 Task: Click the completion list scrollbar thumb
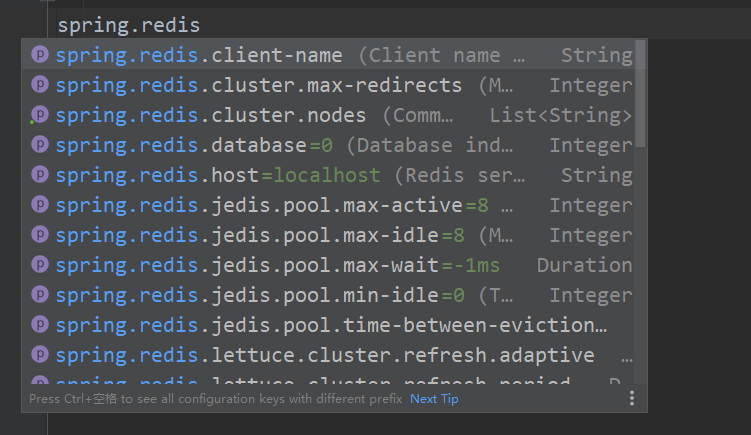pyautogui.click(x=640, y=94)
